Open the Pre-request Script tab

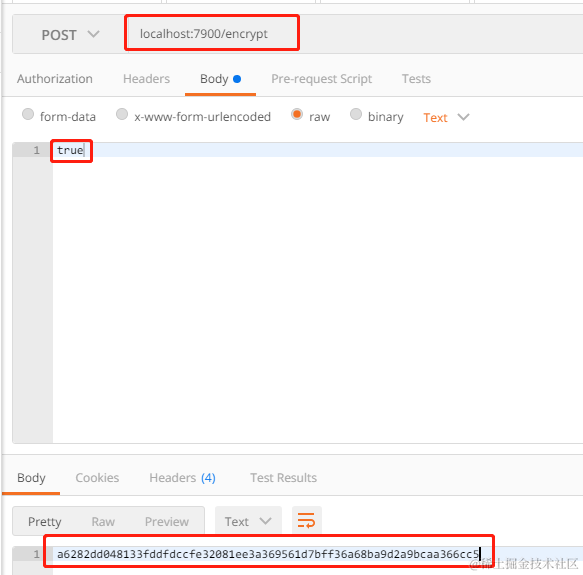coord(321,79)
